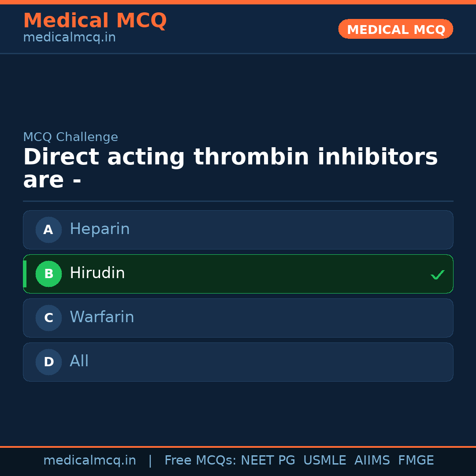Click the circular D option badge
The width and height of the screenshot is (476, 476).
point(48,362)
